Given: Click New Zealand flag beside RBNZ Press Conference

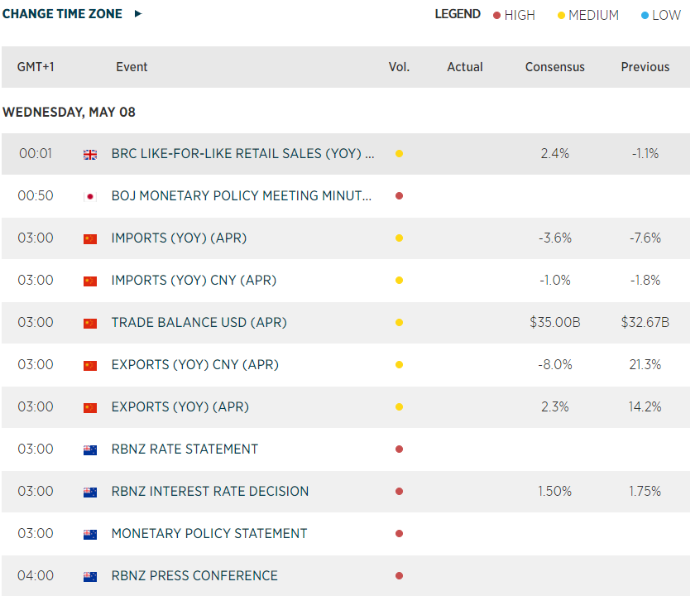Looking at the screenshot, I should click(x=90, y=576).
